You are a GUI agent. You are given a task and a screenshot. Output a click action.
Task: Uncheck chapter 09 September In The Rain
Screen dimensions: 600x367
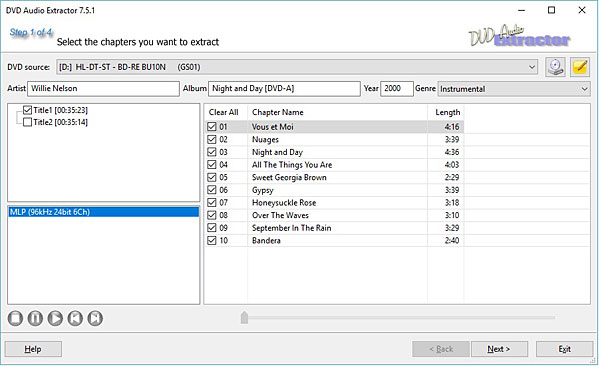(x=212, y=228)
